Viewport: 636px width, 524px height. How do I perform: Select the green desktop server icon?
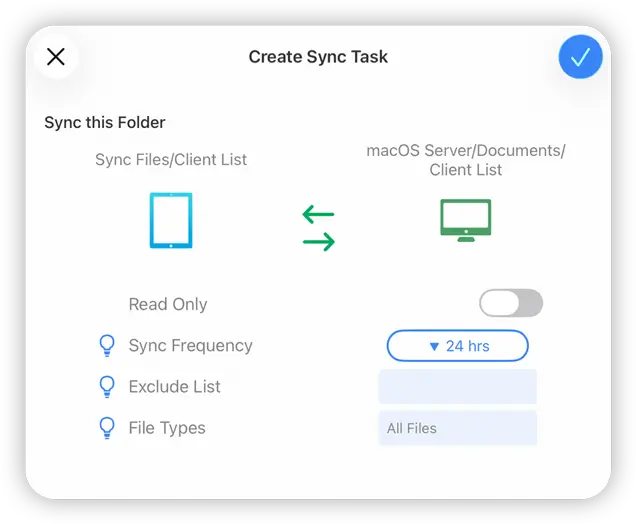[x=466, y=221]
